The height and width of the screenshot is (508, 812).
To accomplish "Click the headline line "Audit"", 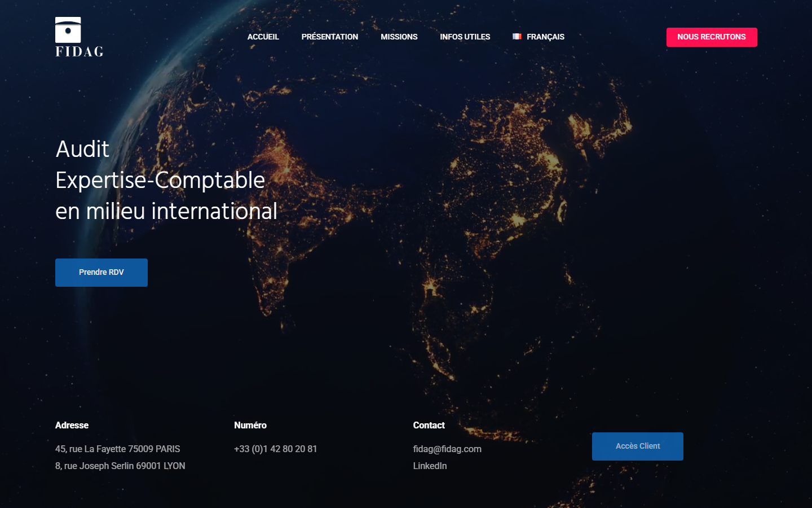I will [82, 149].
